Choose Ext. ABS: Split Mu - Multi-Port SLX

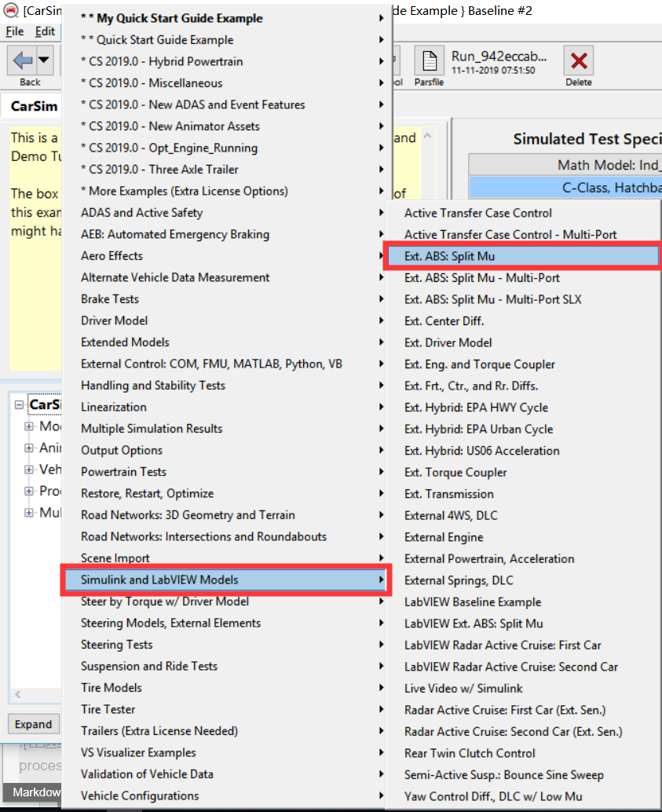[525, 299]
